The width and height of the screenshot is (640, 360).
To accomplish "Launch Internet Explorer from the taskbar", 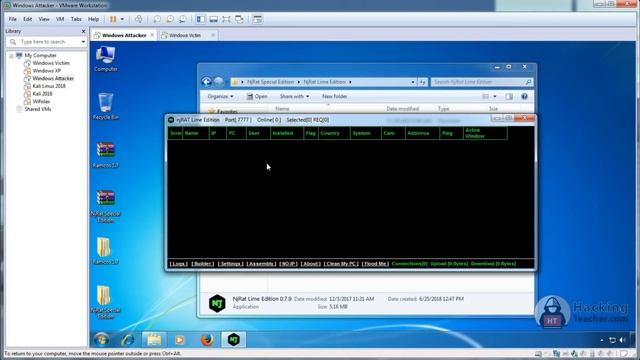I will (x=128, y=340).
